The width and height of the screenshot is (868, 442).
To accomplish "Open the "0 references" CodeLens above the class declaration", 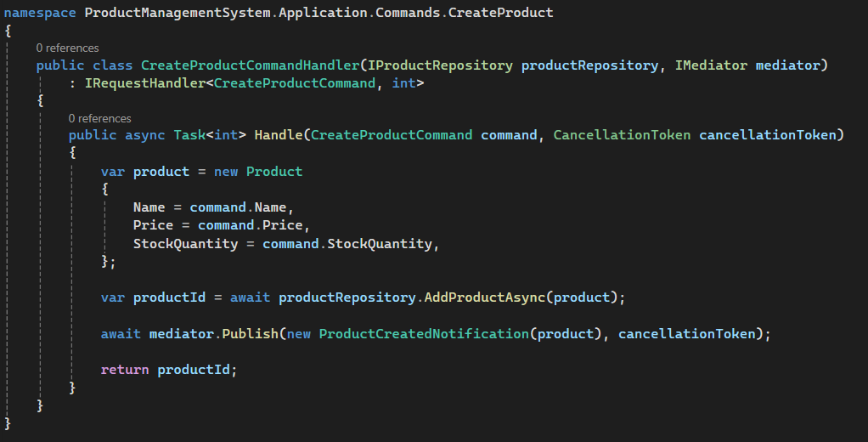I will (x=67, y=48).
